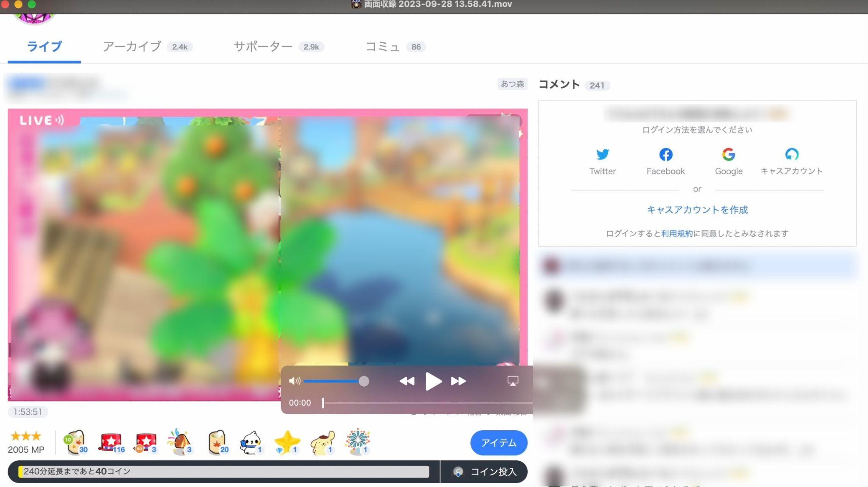Adjust the volume slider knob
This screenshot has height=487, width=868.
(364, 381)
